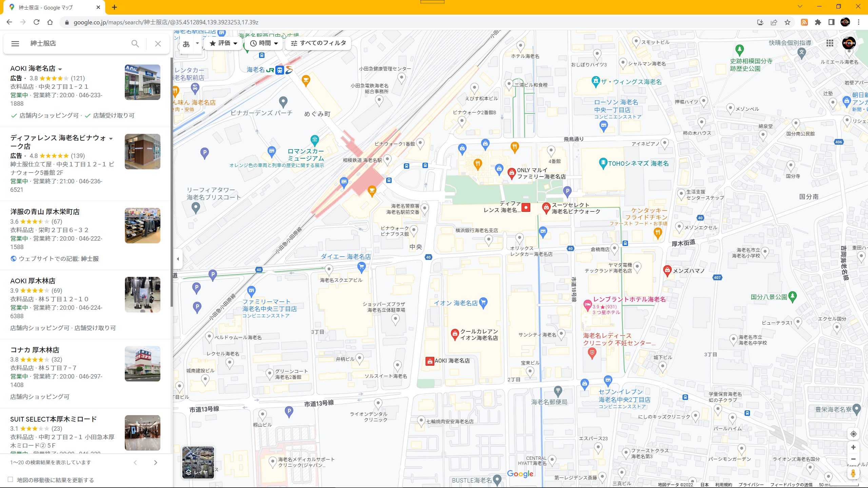Click the AOKI 海老名店 map marker
Image resolution: width=868 pixels, height=488 pixels.
(430, 361)
